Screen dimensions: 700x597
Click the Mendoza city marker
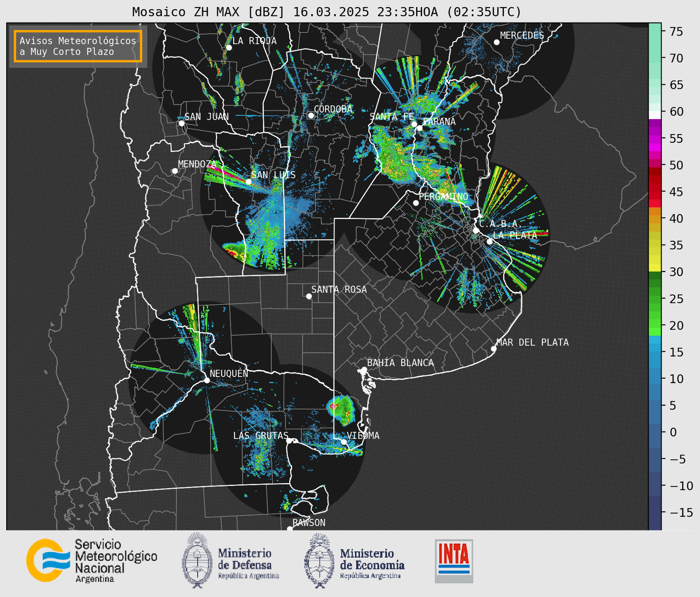175,171
